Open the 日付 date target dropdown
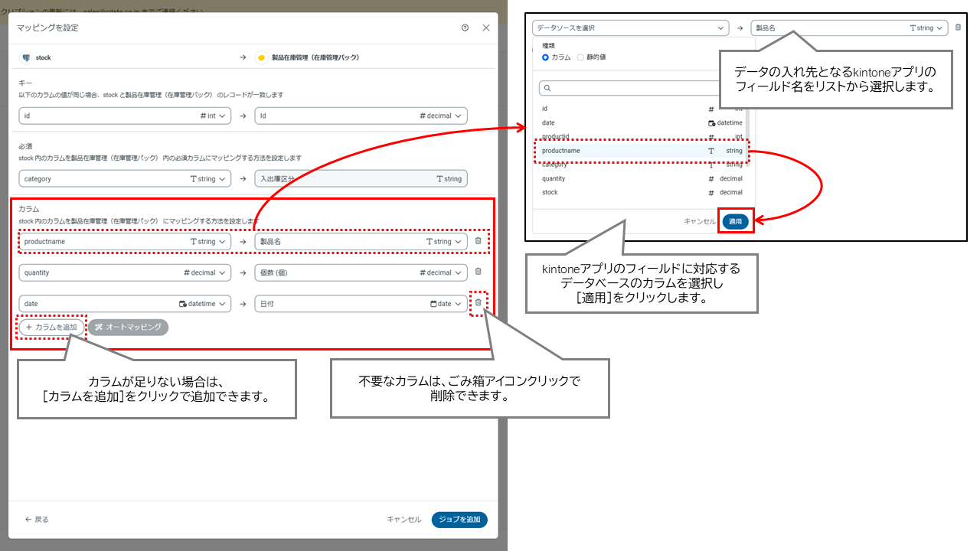 pyautogui.click(x=361, y=304)
